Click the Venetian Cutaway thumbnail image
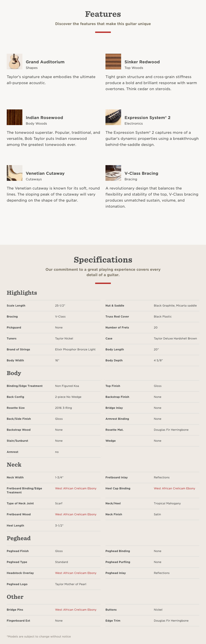This screenshot has height=644, width=206. tap(15, 173)
